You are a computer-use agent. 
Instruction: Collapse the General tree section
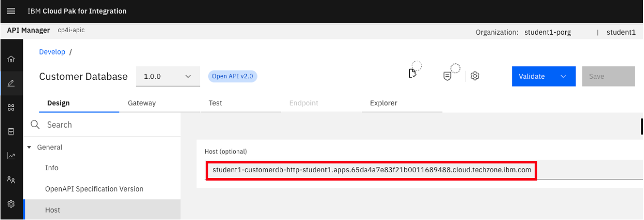coord(30,147)
